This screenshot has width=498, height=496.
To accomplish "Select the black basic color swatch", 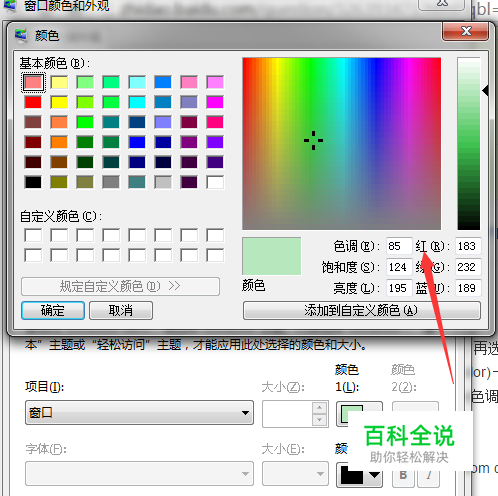I will [33, 182].
